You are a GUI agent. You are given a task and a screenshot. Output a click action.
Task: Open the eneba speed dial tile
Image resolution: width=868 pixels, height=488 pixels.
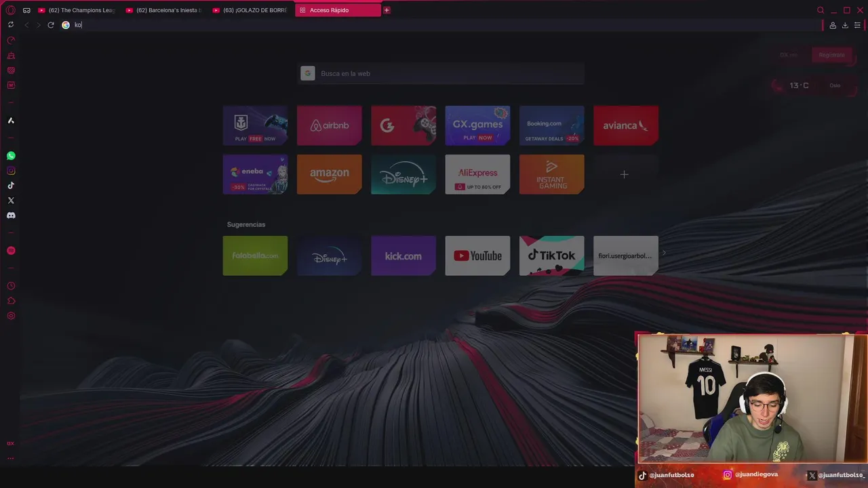(255, 174)
